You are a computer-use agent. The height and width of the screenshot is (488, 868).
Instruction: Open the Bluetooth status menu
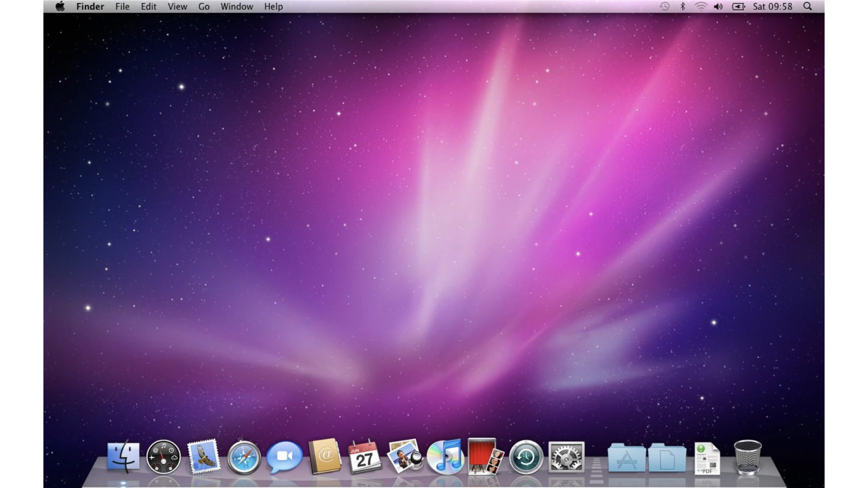click(683, 6)
